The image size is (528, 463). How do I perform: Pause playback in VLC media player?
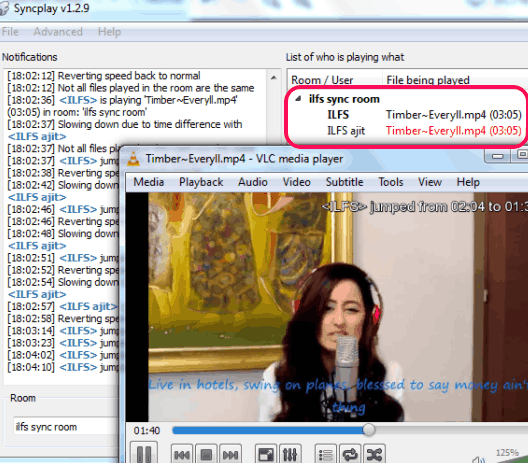click(144, 454)
